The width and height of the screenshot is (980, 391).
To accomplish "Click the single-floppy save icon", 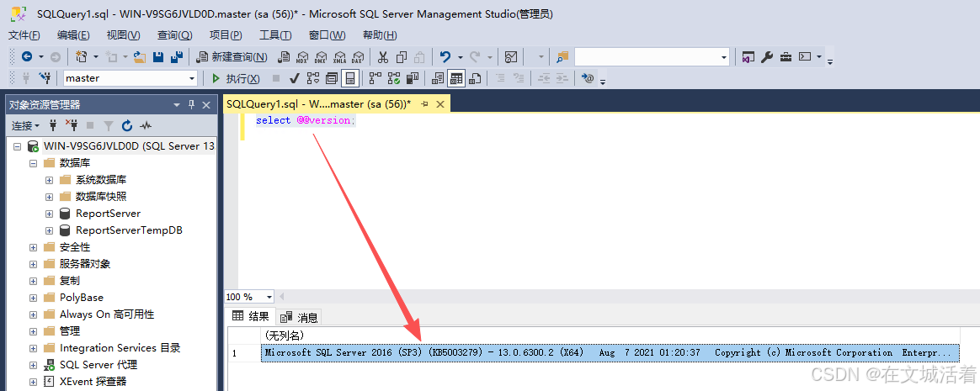I will pyautogui.click(x=158, y=57).
